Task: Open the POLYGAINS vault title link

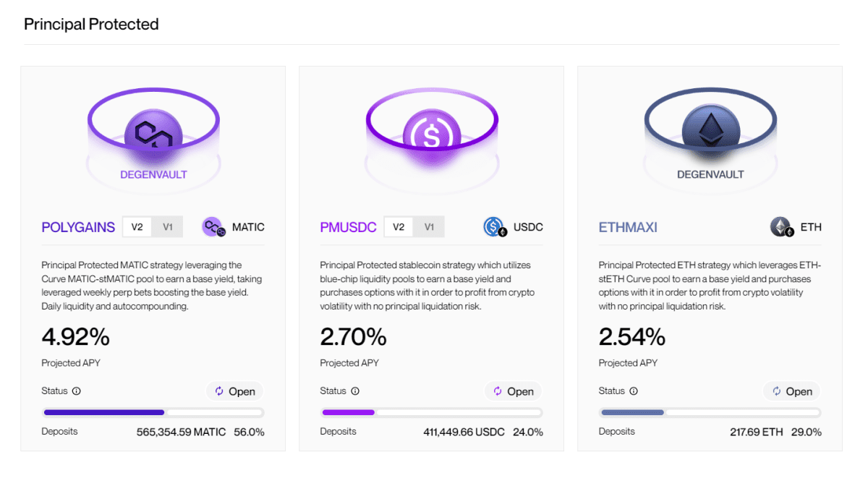Action: 78,227
